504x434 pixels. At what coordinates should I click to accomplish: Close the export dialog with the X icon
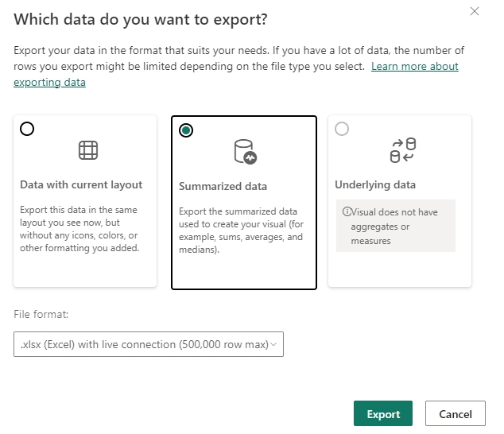coord(475,11)
